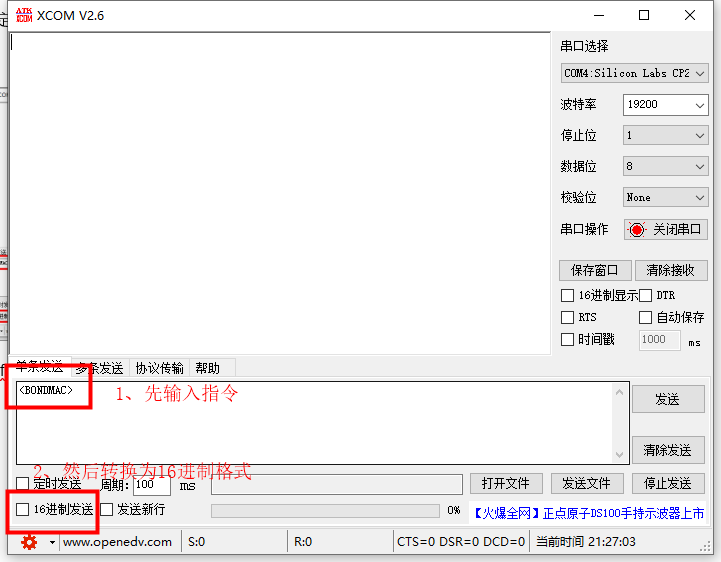Click the XCOM app logo icon
721x562 pixels.
[x=24, y=15]
